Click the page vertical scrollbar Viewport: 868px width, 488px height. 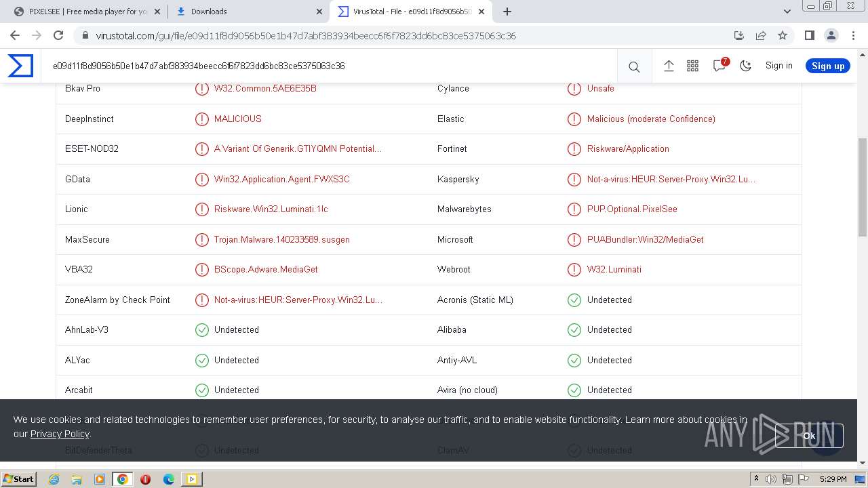863,186
